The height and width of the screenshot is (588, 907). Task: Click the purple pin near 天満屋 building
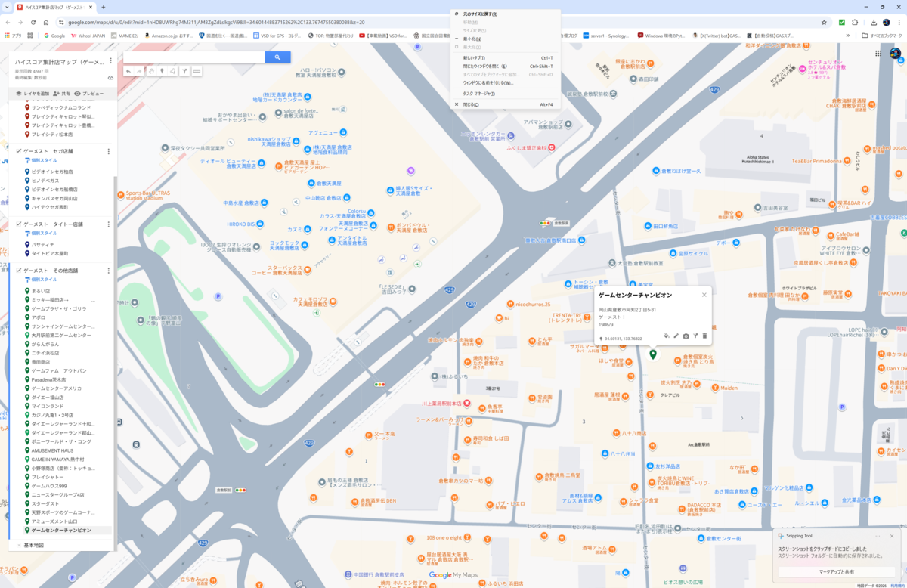coord(410,170)
